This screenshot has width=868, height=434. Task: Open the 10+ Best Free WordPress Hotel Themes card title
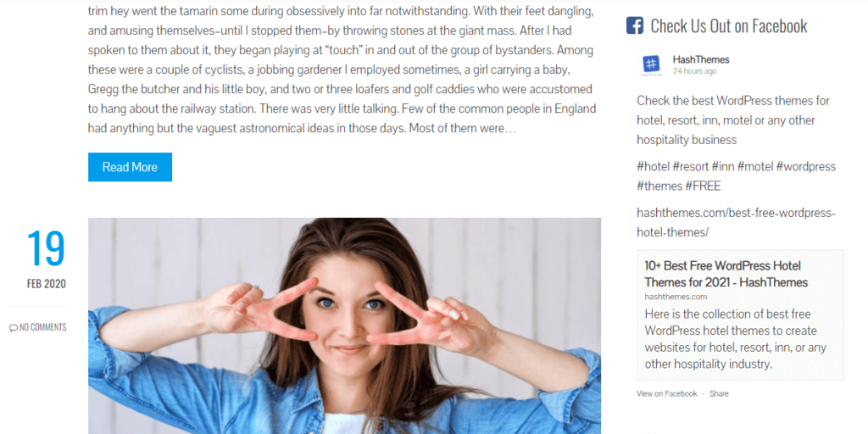point(726,274)
